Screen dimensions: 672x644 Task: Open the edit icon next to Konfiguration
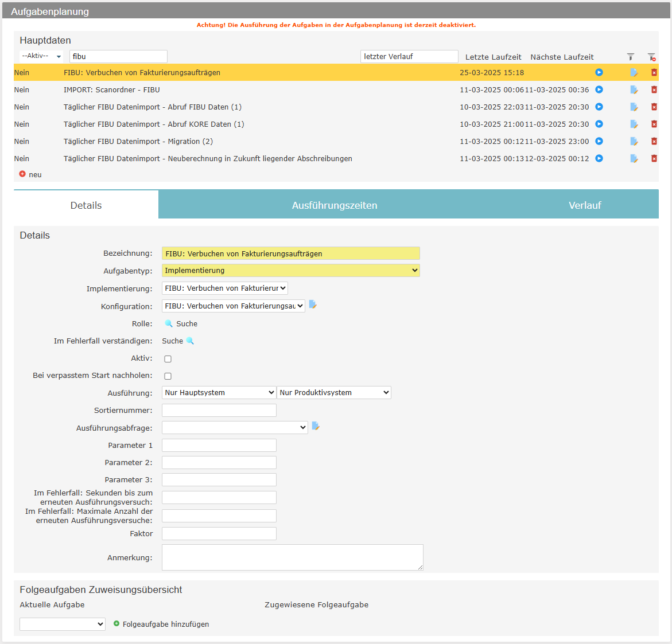[x=313, y=305]
